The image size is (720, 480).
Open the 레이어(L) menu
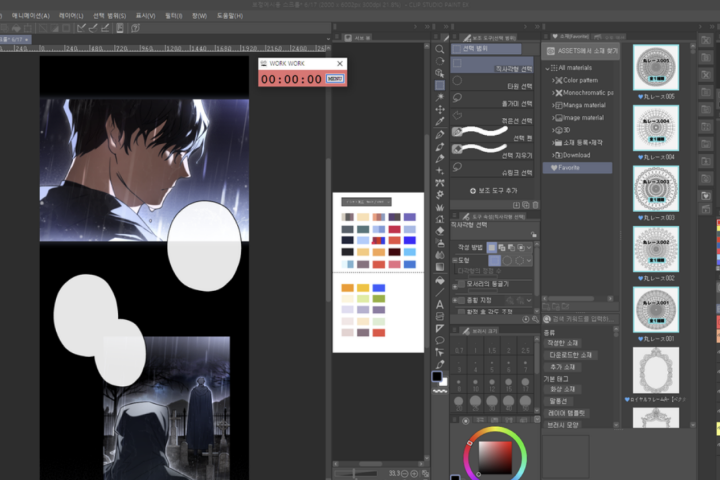tap(71, 16)
